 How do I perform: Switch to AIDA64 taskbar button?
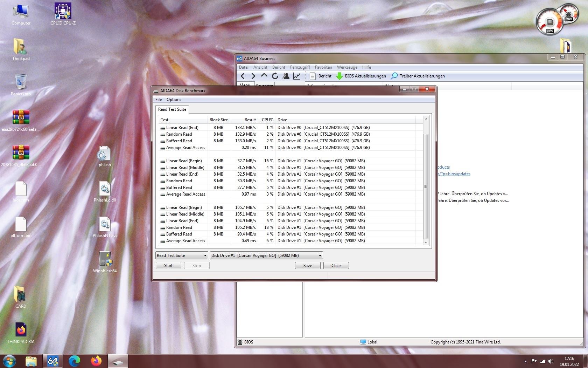click(x=53, y=361)
